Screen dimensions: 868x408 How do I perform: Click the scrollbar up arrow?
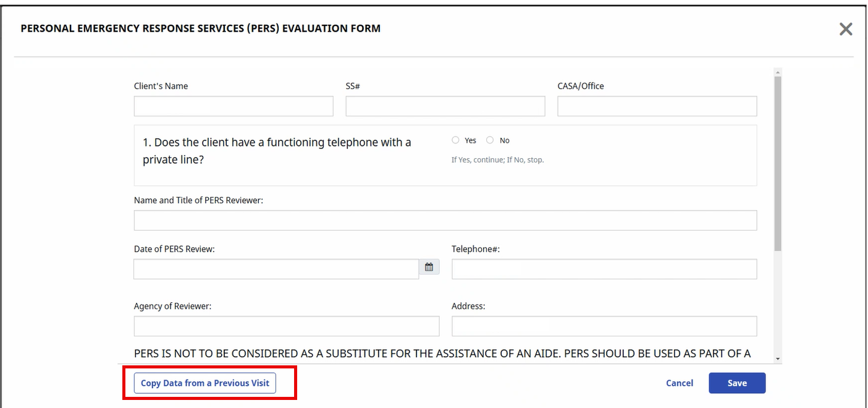click(777, 72)
